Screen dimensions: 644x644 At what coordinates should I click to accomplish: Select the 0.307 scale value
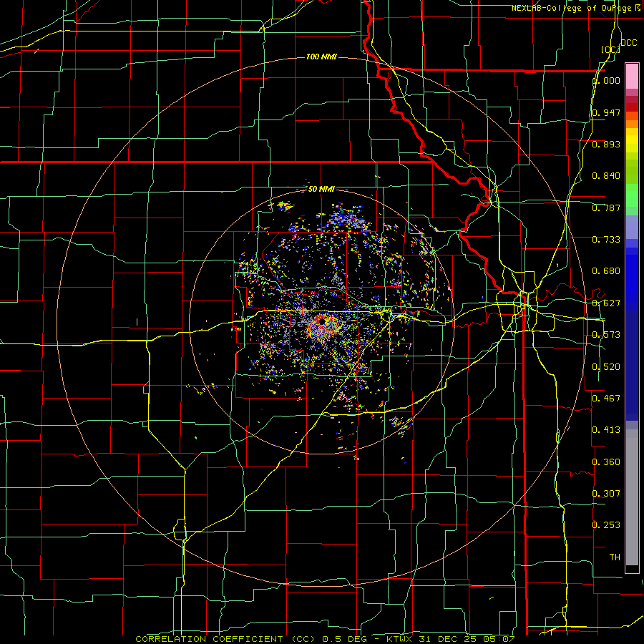[x=606, y=493]
